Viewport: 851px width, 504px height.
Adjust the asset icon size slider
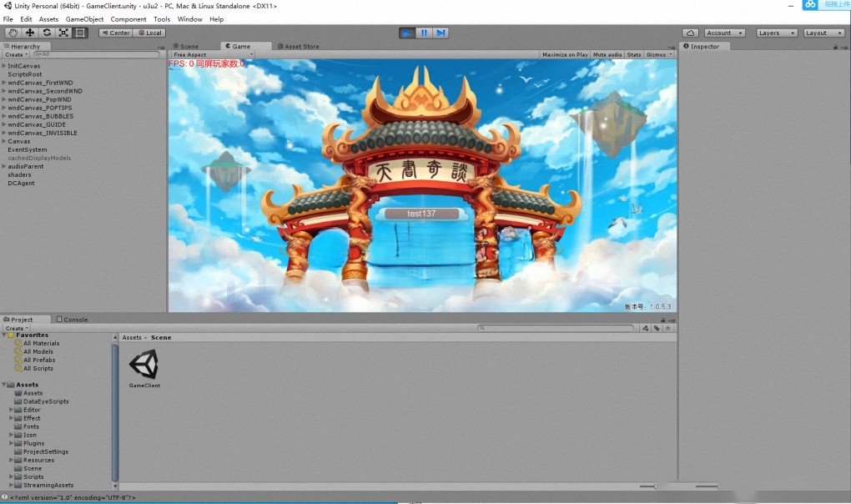[x=656, y=486]
